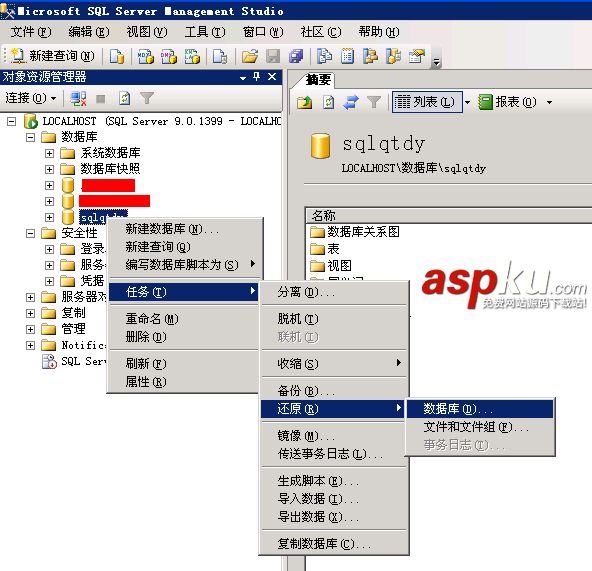Click the Database Engine Query icon
This screenshot has width=592, height=571.
[117, 56]
